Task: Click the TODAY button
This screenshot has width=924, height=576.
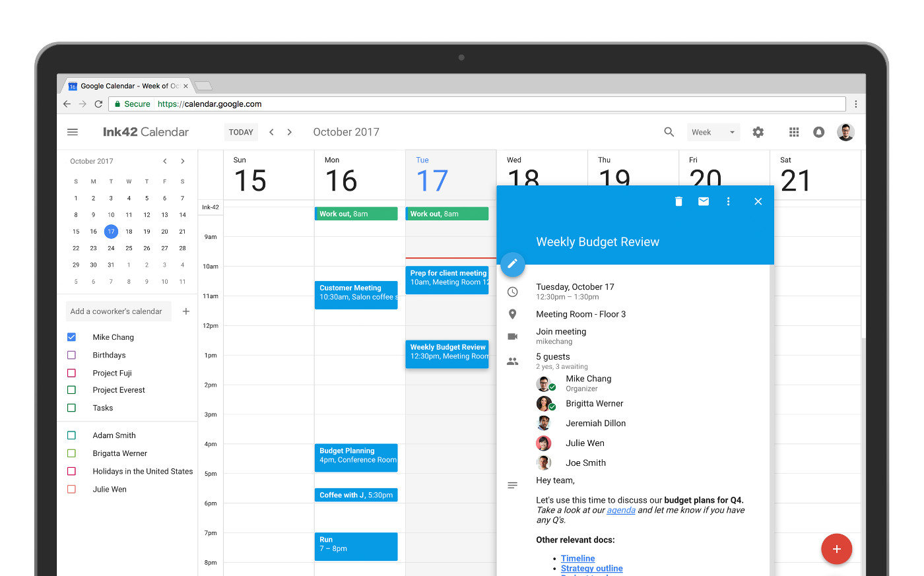Action: click(x=241, y=132)
